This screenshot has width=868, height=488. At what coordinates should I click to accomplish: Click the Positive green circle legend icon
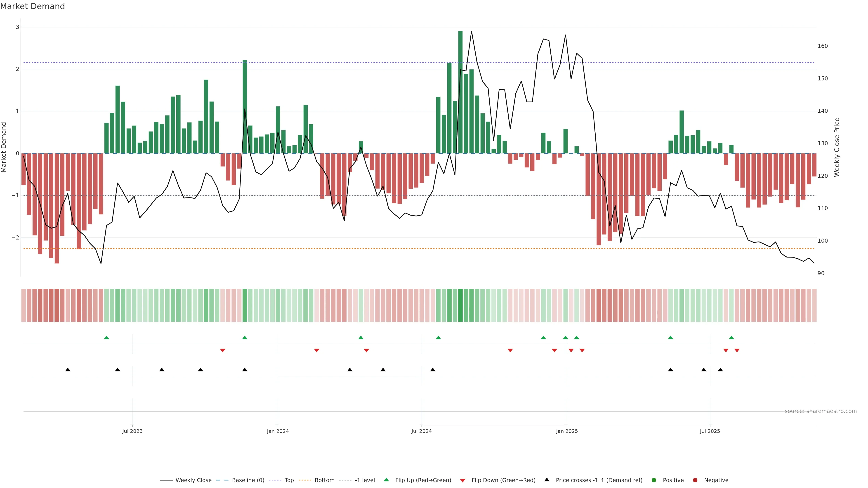pyautogui.click(x=654, y=480)
